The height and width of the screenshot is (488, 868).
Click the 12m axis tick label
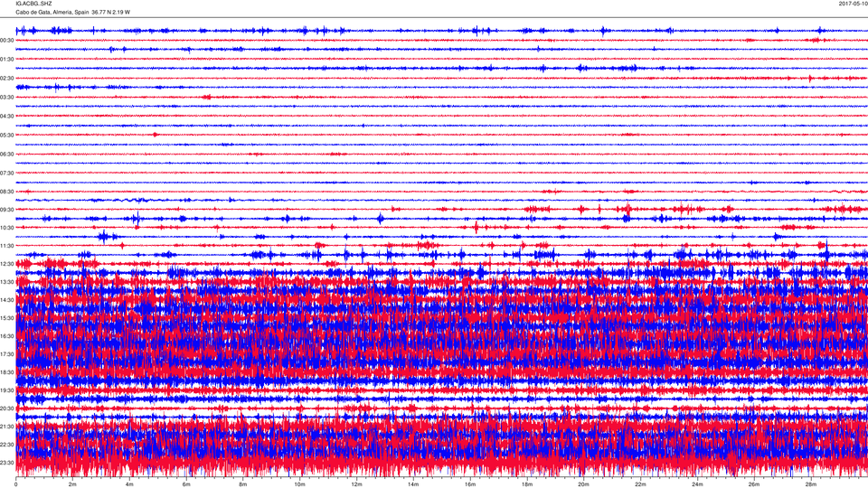356,484
